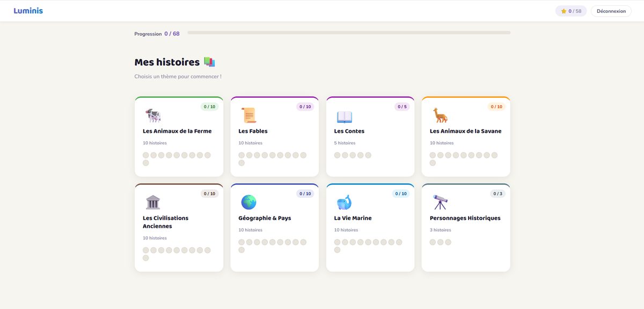
Task: Select first story dot in Les Contes
Action: point(337,155)
